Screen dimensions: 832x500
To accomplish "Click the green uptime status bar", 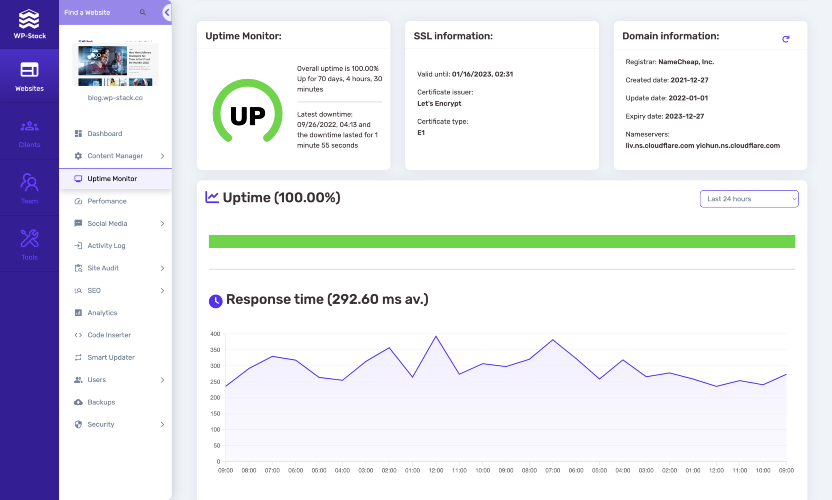I will (x=502, y=242).
